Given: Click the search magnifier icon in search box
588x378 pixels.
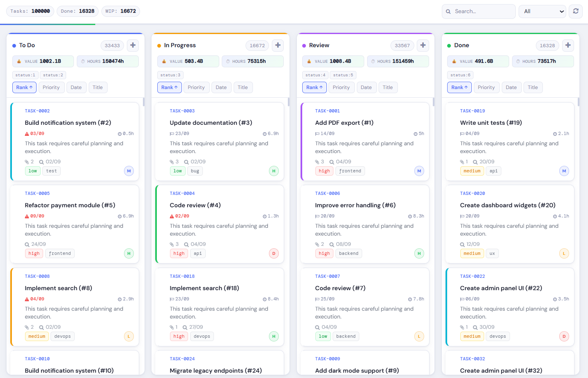Looking at the screenshot, I should click(x=448, y=11).
